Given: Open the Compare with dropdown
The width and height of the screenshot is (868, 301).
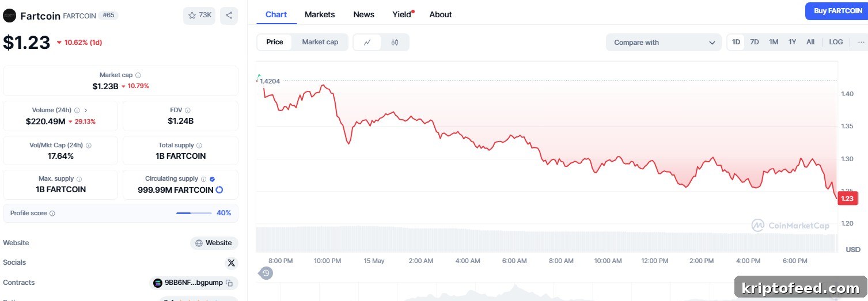Looking at the screenshot, I should coord(664,43).
